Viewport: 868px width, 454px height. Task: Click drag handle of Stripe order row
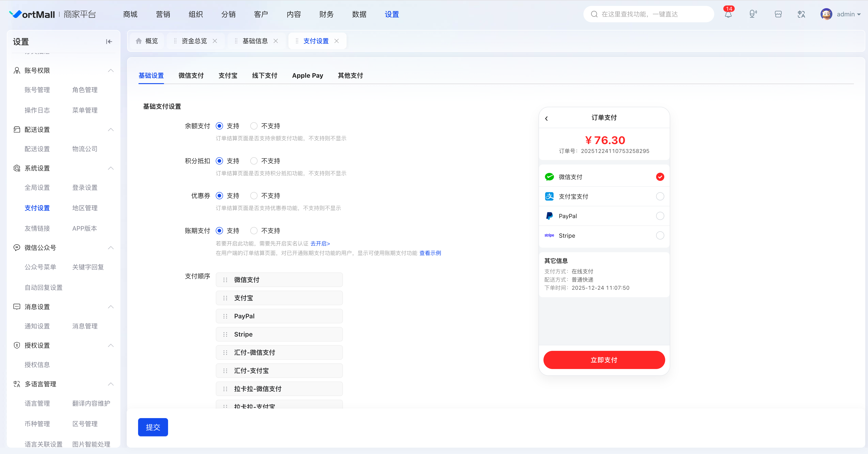tap(226, 334)
